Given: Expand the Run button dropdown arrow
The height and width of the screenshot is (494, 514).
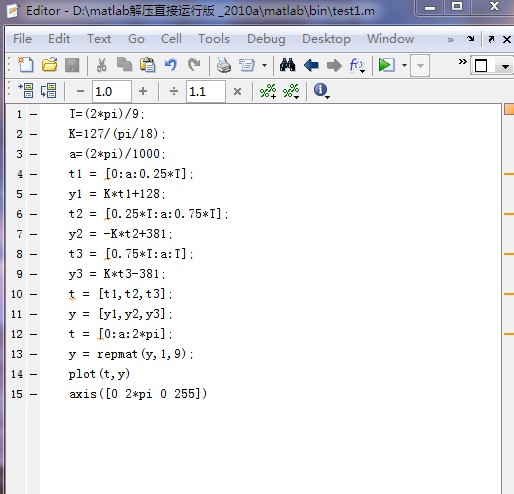Looking at the screenshot, I should 404,65.
